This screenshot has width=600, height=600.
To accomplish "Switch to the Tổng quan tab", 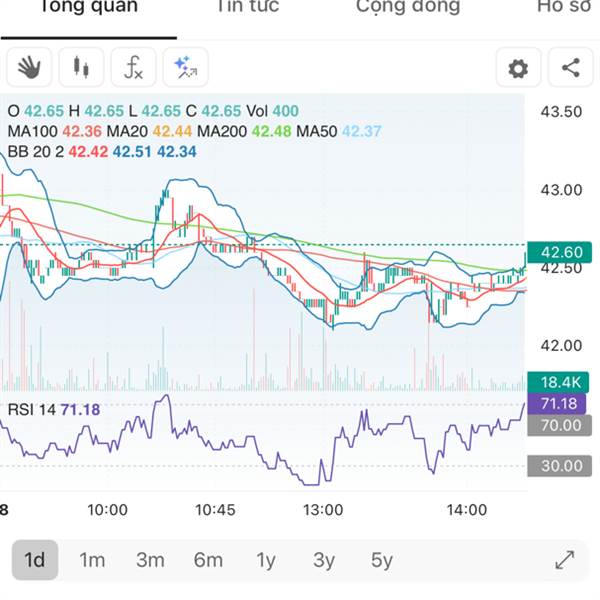I will pyautogui.click(x=88, y=7).
